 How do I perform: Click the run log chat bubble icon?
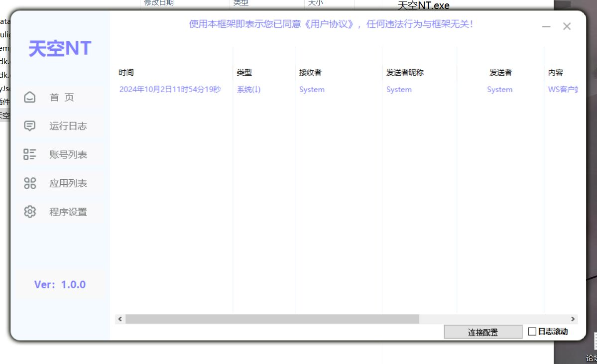tap(30, 126)
